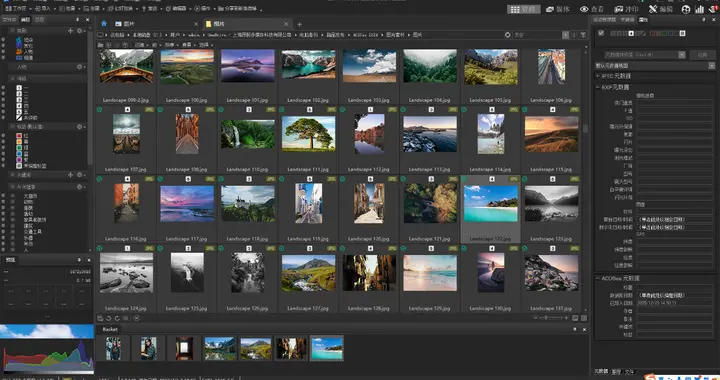Toggle the tagged checkbox in Properties panel
720x380 pixels.
[601, 33]
